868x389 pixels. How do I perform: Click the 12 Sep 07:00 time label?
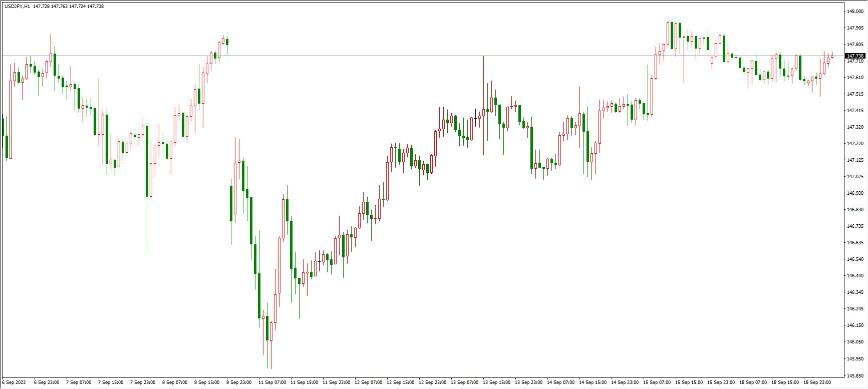point(368,382)
